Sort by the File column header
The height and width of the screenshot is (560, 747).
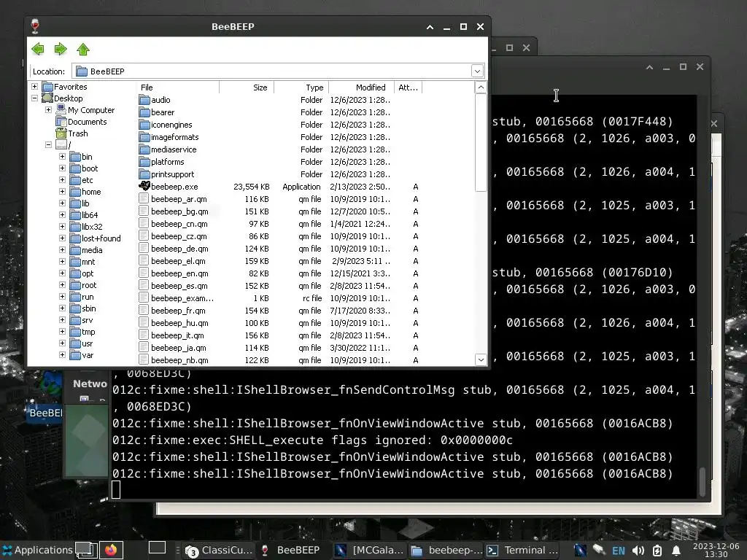point(178,87)
